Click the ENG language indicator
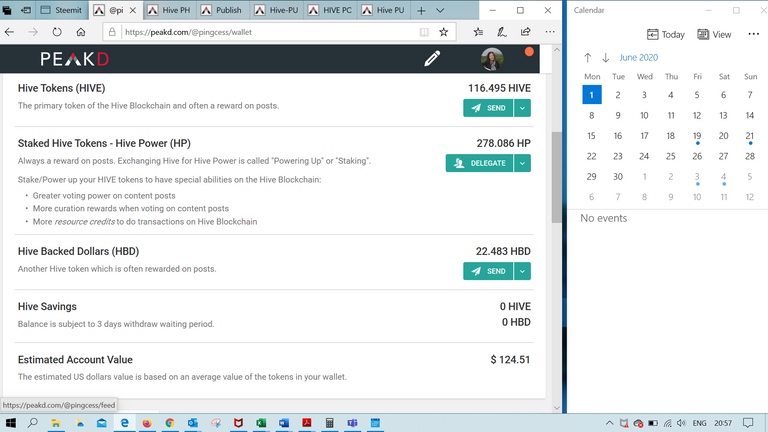This screenshot has width=768, height=432. 699,423
